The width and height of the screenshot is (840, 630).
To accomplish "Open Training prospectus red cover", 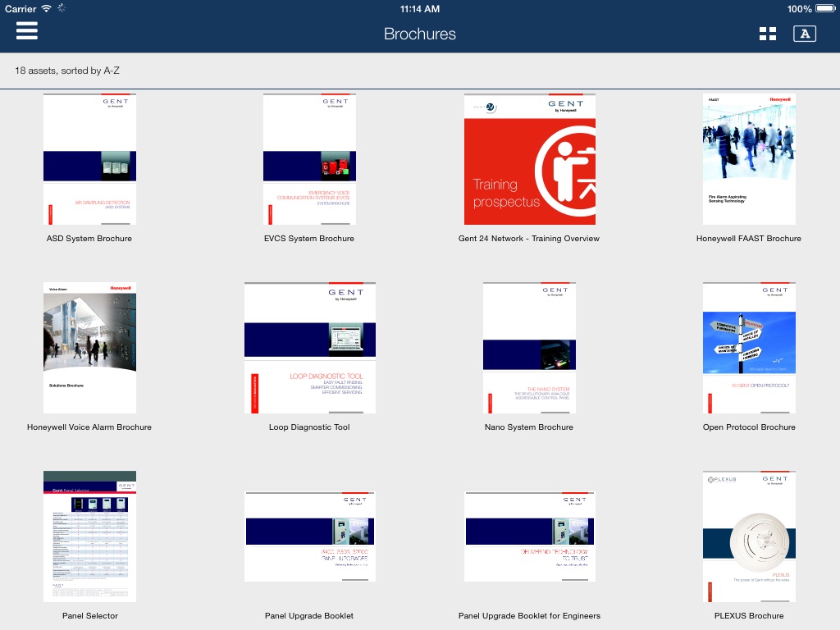I will coord(530,159).
